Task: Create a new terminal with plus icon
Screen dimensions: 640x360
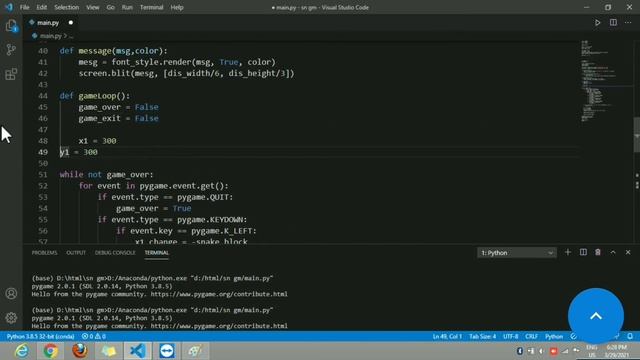Action: click(x=568, y=253)
